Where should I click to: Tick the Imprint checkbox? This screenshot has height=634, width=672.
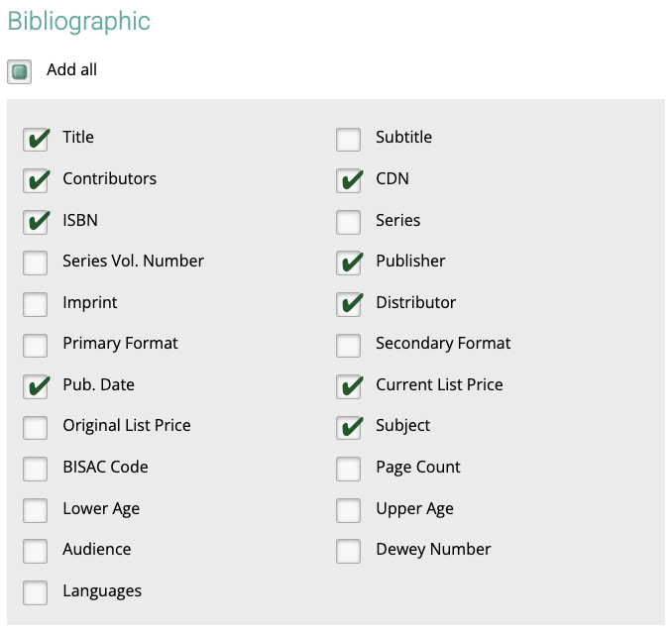pos(35,304)
